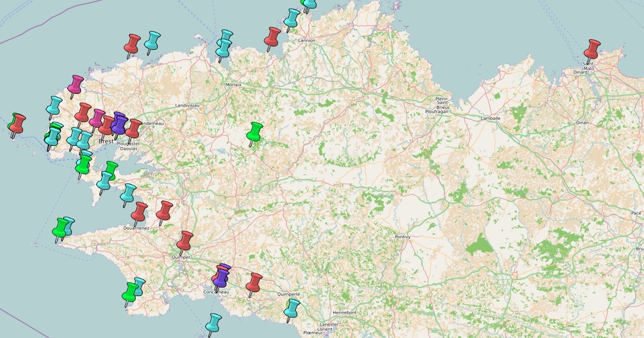Image resolution: width=644 pixels, height=338 pixels.
Task: Select the Morlaix town label
Action: 233,85
